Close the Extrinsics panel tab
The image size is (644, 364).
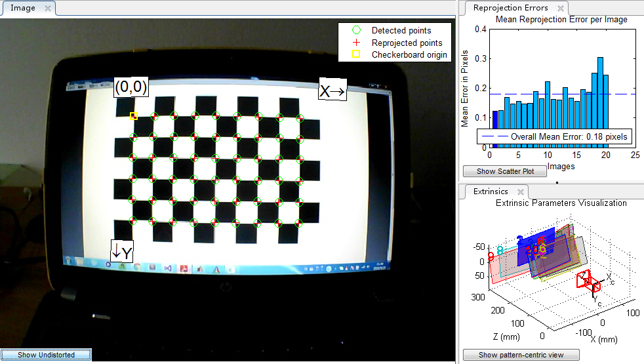click(520, 192)
